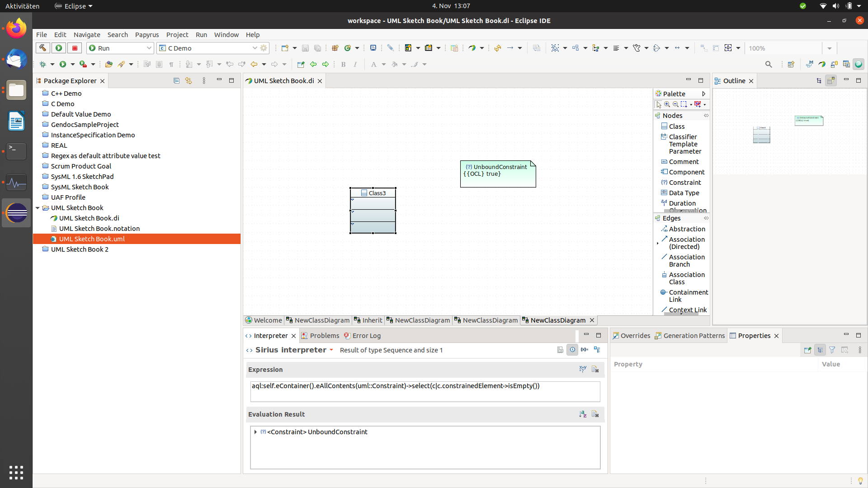The height and width of the screenshot is (488, 868).
Task: Open the Papyrus menu
Action: point(147,35)
